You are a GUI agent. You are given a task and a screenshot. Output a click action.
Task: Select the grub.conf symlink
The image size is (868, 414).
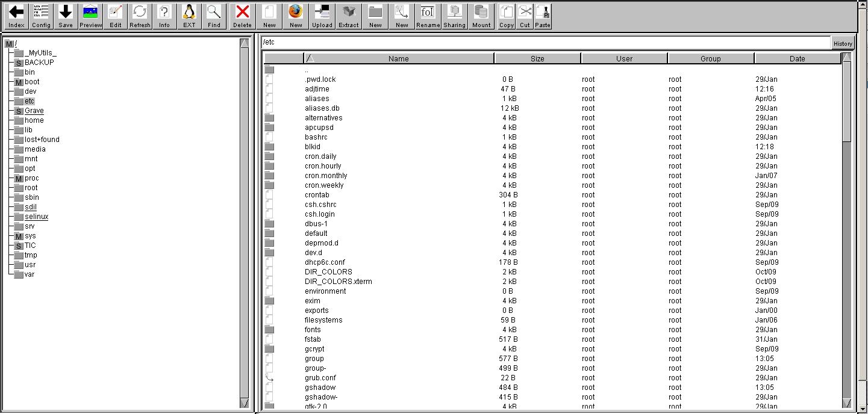[x=552, y=378]
